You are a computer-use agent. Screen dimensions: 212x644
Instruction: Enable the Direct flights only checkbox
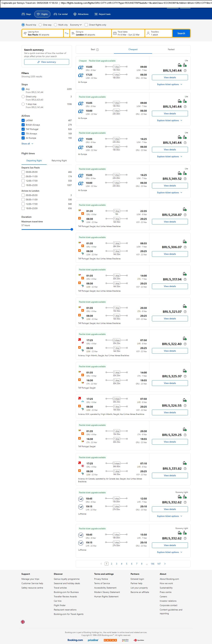click(x=86, y=25)
